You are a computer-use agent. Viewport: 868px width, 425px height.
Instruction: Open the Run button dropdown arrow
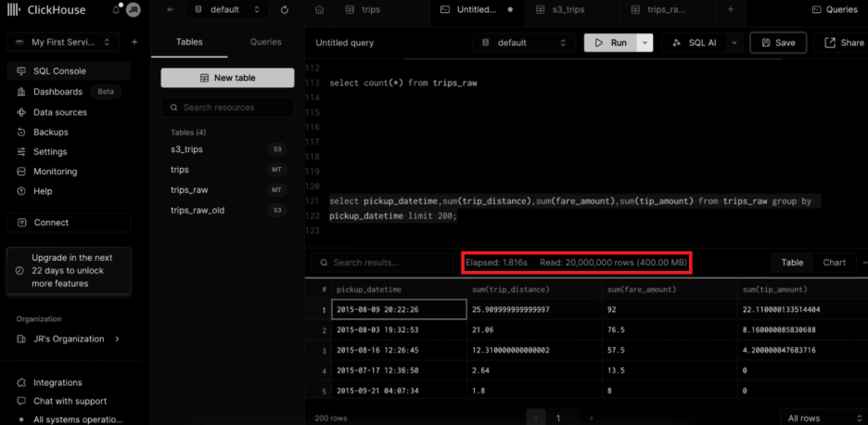(x=645, y=43)
